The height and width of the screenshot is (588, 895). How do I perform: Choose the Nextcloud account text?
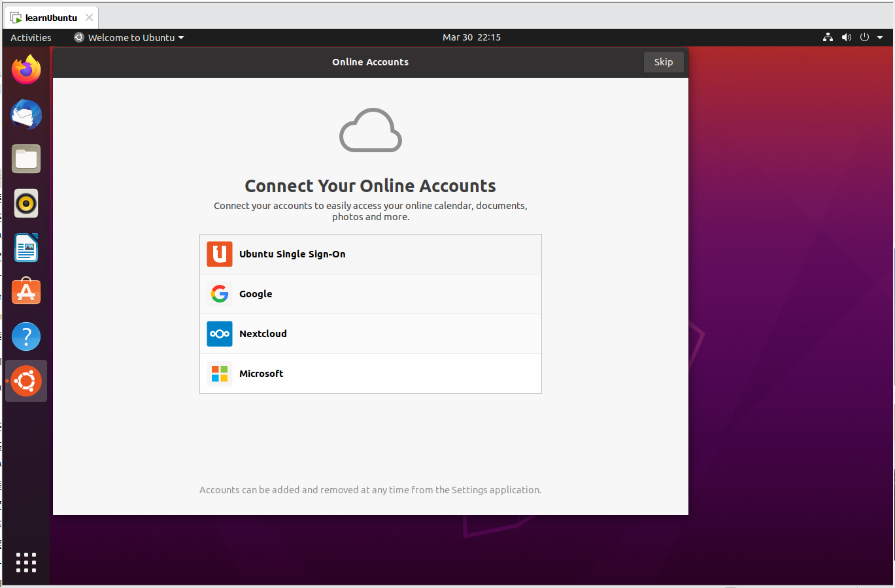coord(263,334)
